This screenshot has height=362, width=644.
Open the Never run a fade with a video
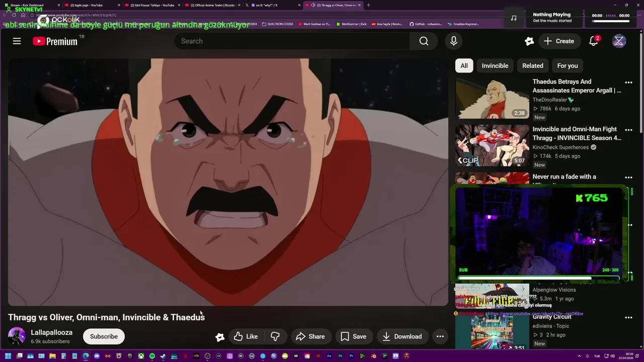click(564, 177)
